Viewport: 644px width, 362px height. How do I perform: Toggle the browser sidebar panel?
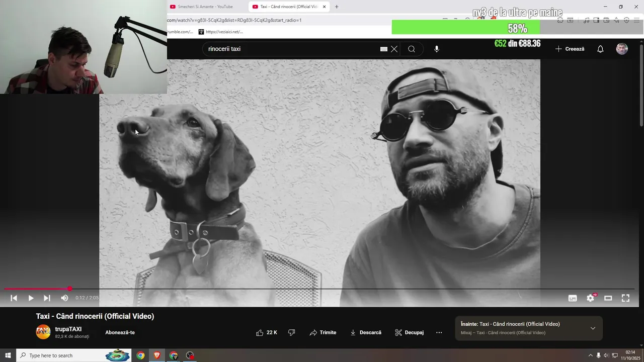(x=596, y=20)
